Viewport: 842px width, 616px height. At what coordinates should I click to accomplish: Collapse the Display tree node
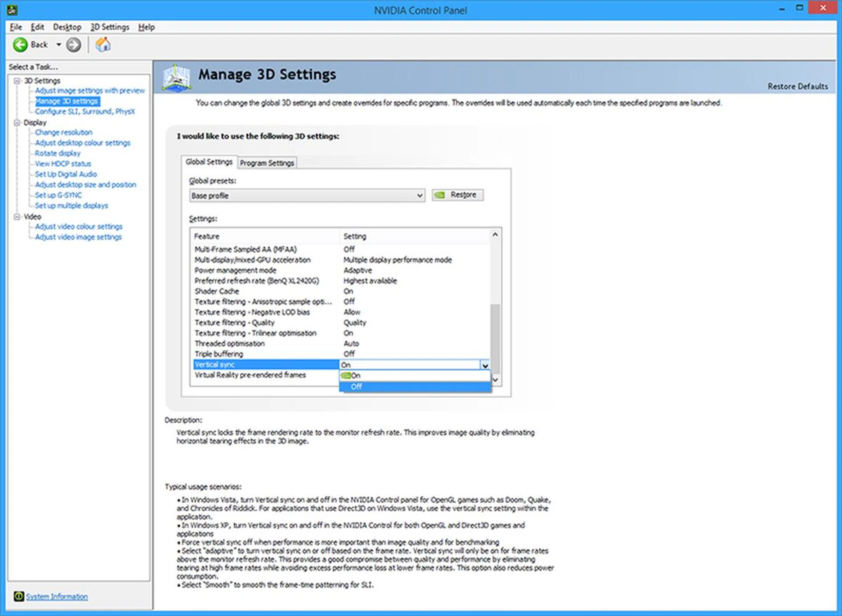pyautogui.click(x=17, y=123)
